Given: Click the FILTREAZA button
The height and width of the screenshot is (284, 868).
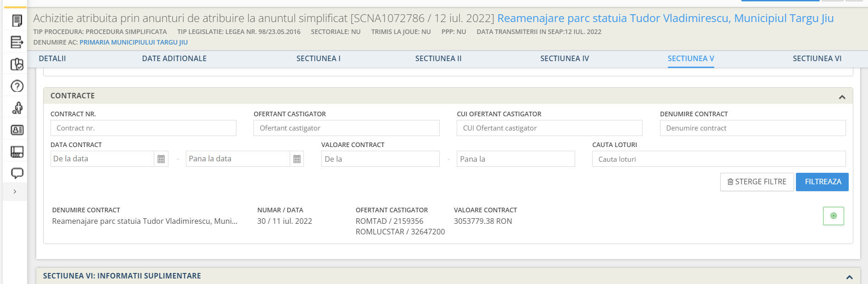Looking at the screenshot, I should [822, 182].
